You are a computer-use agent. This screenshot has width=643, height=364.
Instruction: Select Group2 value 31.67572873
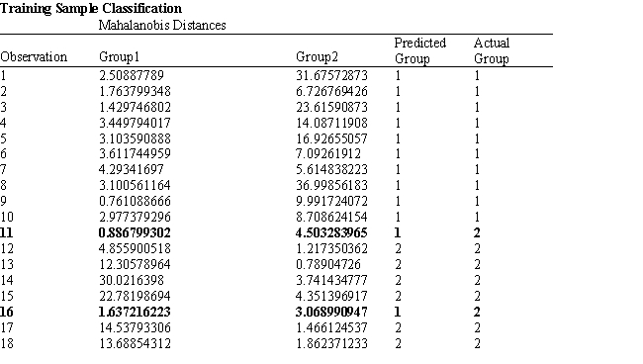[x=331, y=75]
